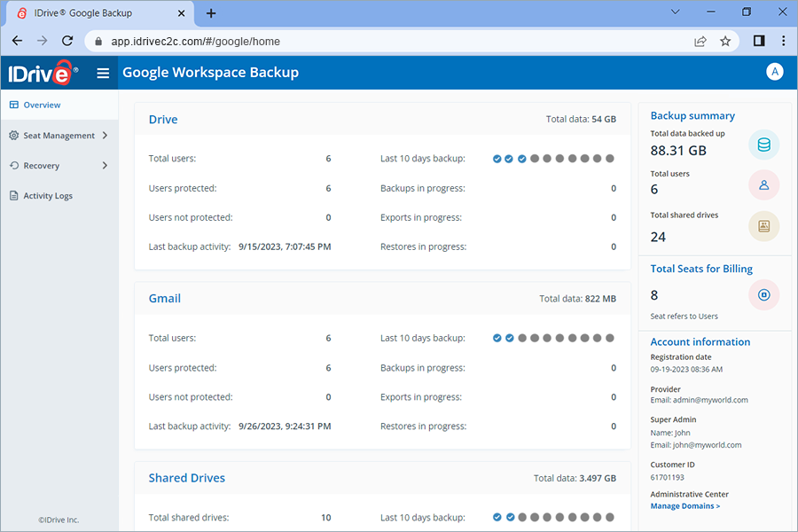
Task: Open the Shared Drives section heading
Action: pyautogui.click(x=187, y=478)
